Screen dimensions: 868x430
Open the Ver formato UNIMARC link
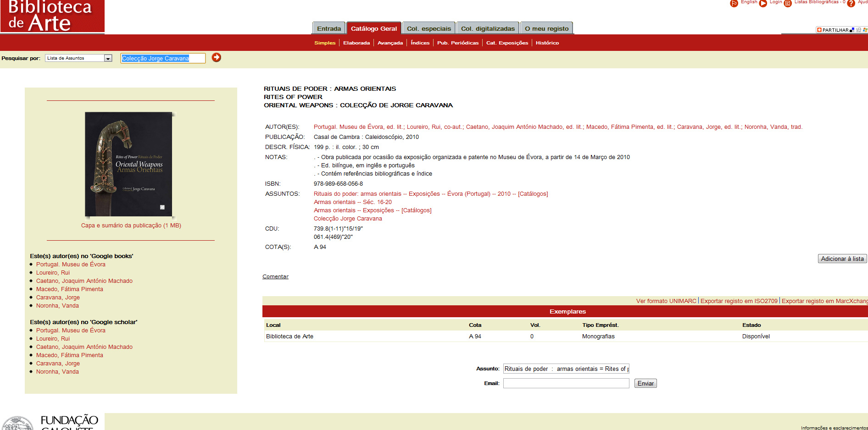point(666,301)
